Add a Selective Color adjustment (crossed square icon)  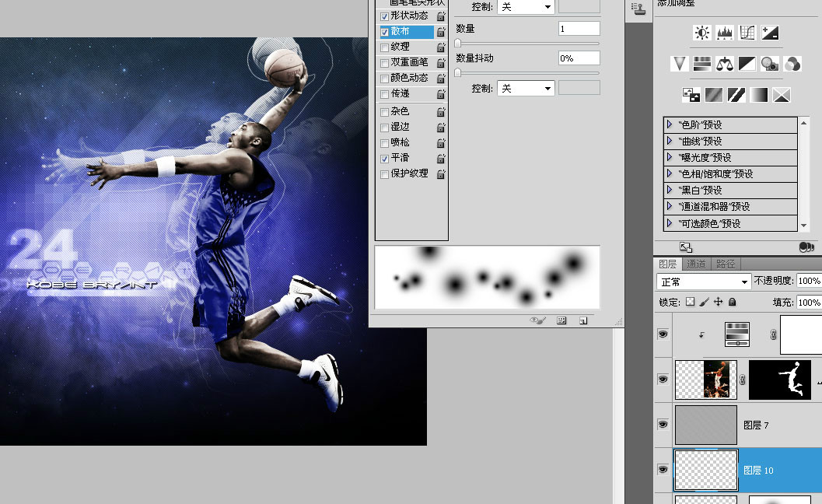tap(781, 95)
